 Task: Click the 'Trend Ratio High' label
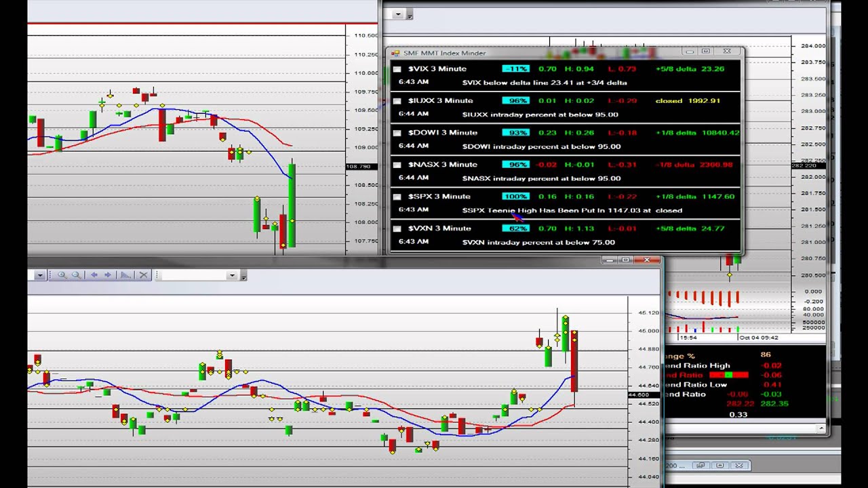[698, 365]
